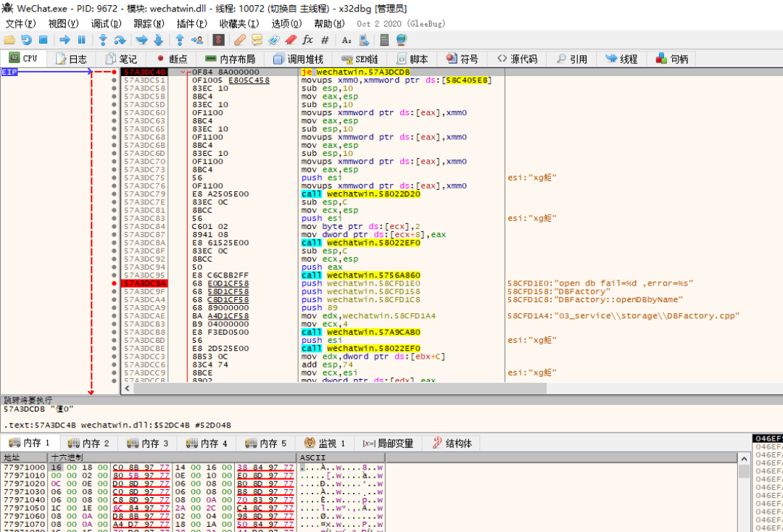Step into the next instruction

pyautogui.click(x=103, y=40)
